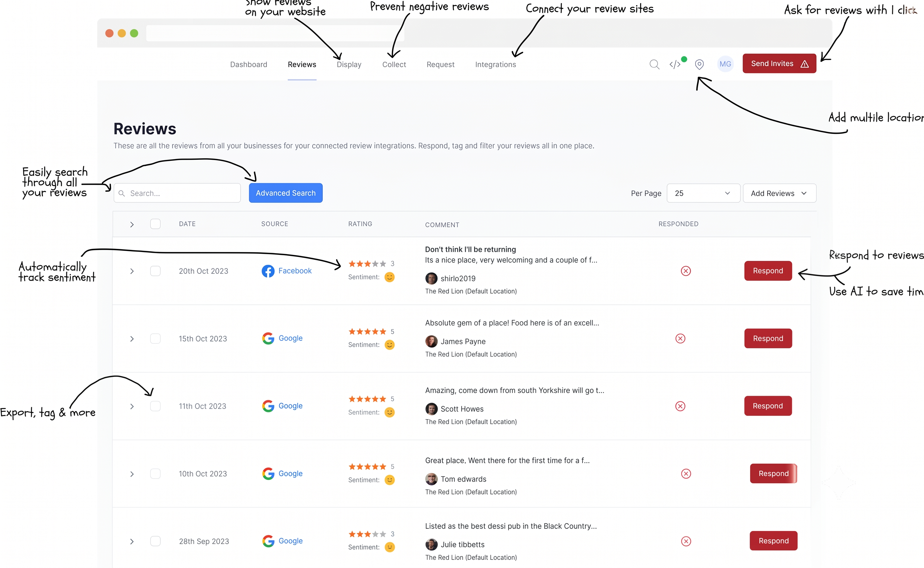Viewport: 924px width, 568px height.
Task: Expand the 15th Oct 2023 review row
Action: 132,339
